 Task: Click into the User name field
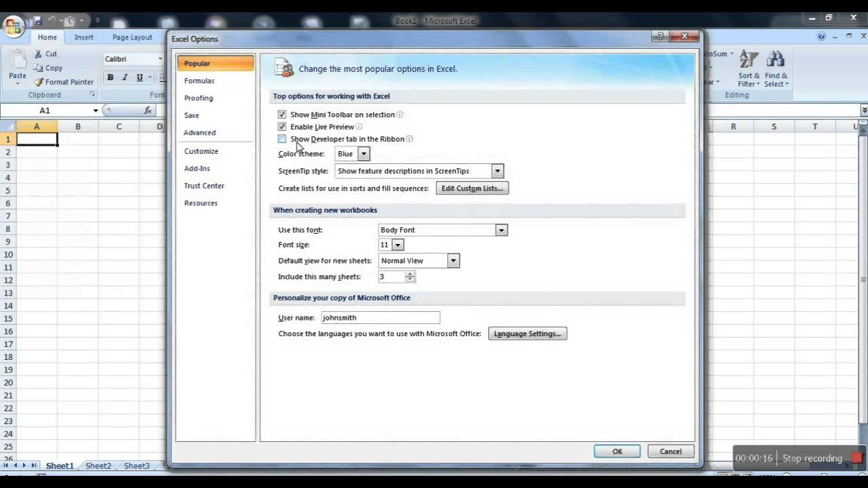pyautogui.click(x=380, y=317)
